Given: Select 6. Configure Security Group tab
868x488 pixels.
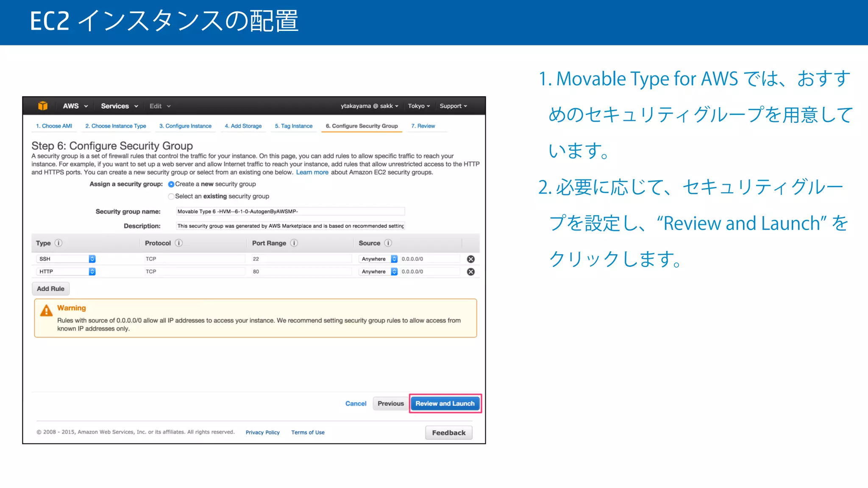Looking at the screenshot, I should pyautogui.click(x=362, y=126).
